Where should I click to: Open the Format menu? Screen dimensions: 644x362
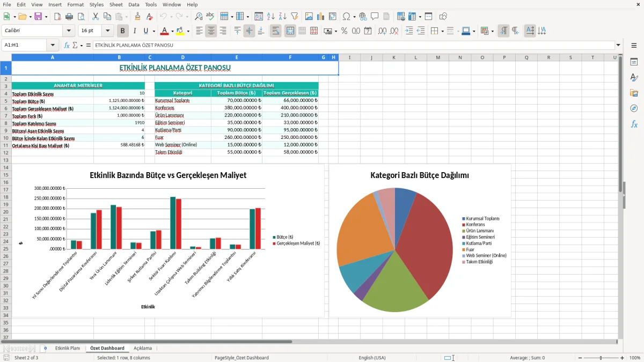click(75, 4)
